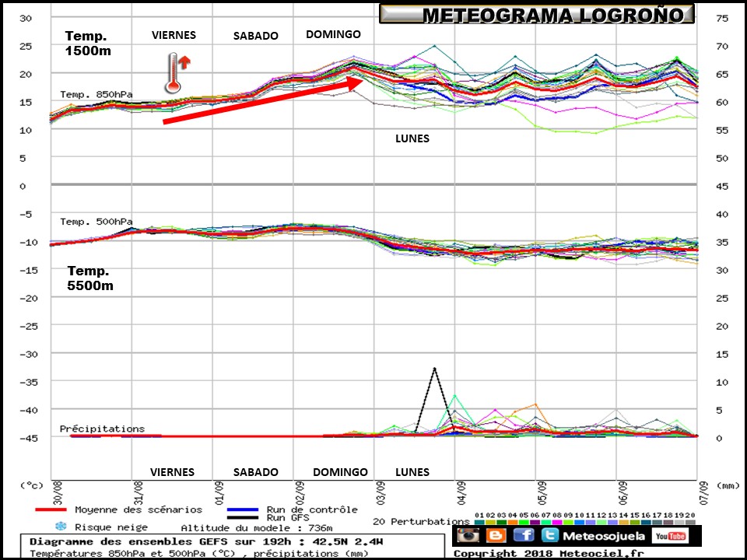Select perturbation 20 gray swatch
The image size is (747, 560).
pos(690,523)
